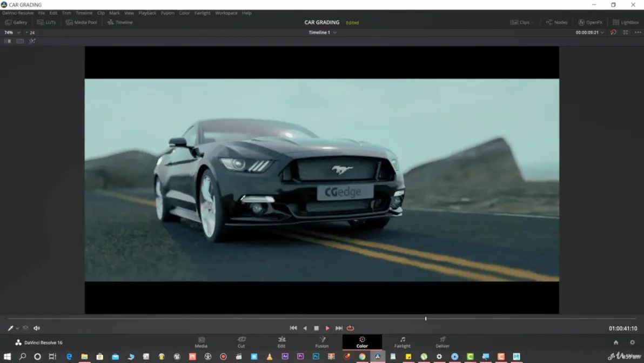The width and height of the screenshot is (644, 363).
Task: Switch to the Fusion page
Action: [321, 342]
